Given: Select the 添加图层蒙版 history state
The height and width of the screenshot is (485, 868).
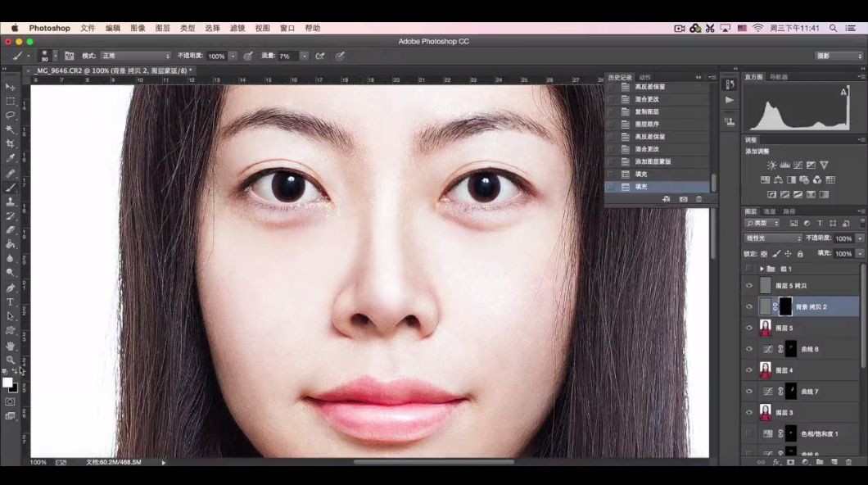Looking at the screenshot, I should coord(653,161).
